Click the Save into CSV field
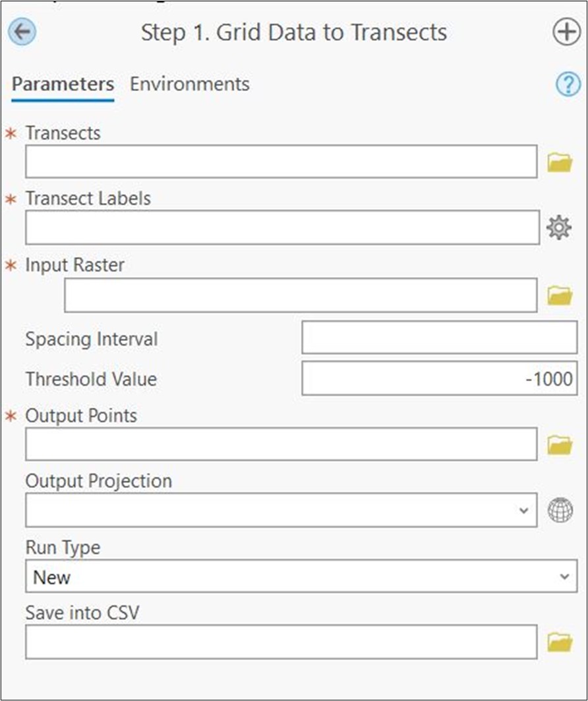588x701 pixels. click(x=281, y=642)
